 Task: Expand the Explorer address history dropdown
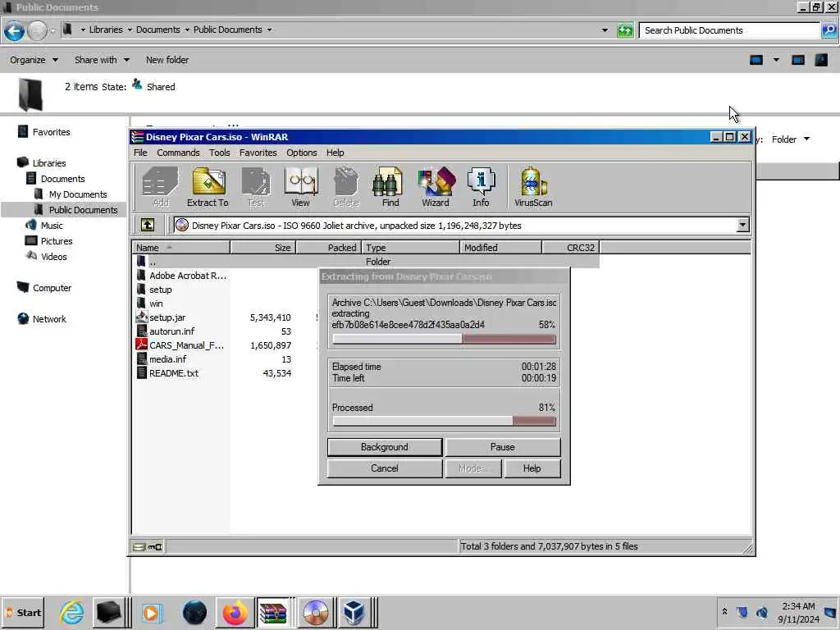point(605,30)
